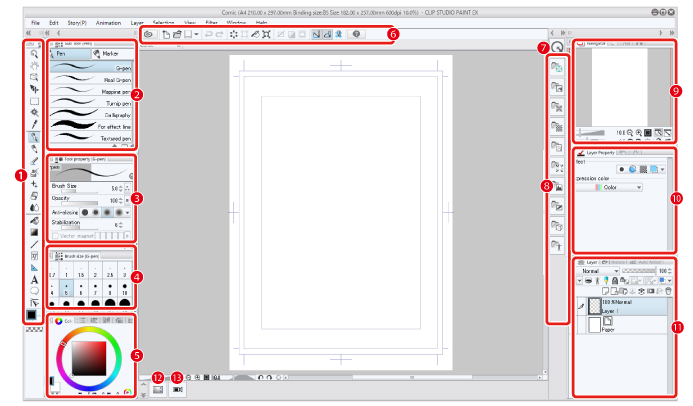Open CLIP STUDIO from the command bar

(x=148, y=34)
